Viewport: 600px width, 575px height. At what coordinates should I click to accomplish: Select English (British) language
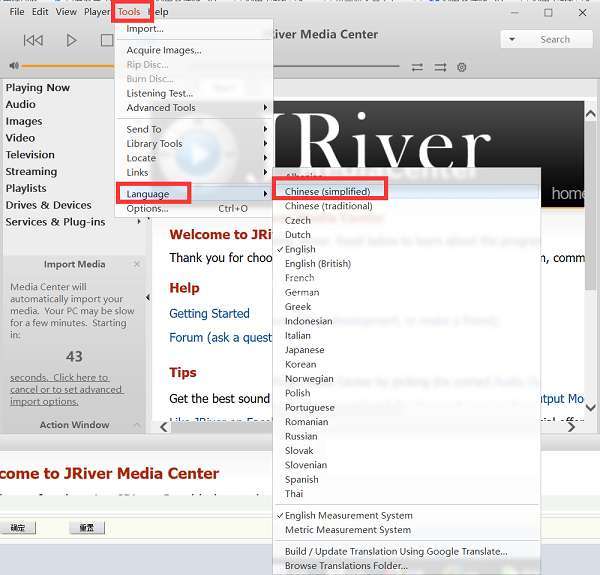pyautogui.click(x=406, y=264)
